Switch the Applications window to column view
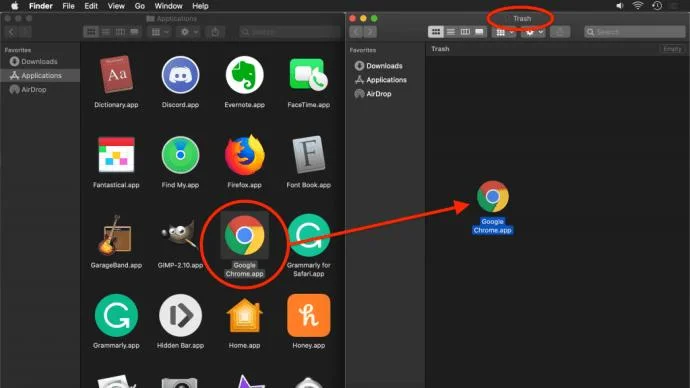This screenshot has width=690, height=388. [x=120, y=32]
